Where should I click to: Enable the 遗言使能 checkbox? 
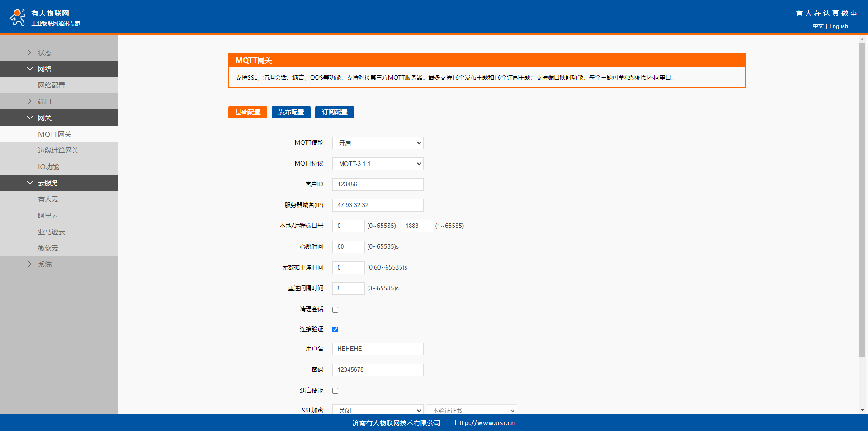pyautogui.click(x=335, y=391)
